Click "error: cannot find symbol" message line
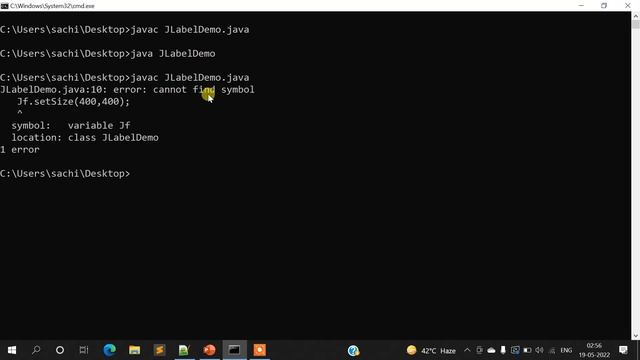 pos(127,90)
